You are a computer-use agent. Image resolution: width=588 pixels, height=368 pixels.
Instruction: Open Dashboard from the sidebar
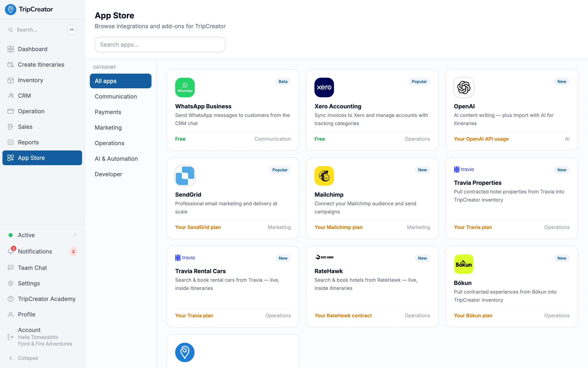click(42, 49)
